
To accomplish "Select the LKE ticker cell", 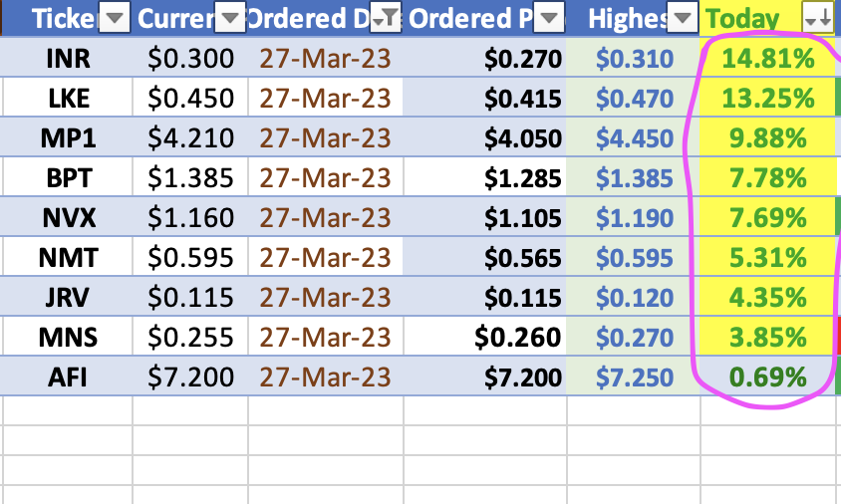I will [x=68, y=98].
